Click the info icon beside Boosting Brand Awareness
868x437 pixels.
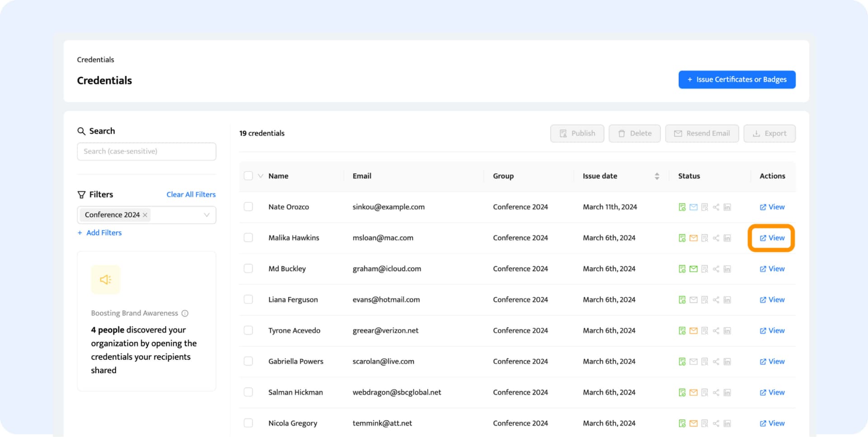click(185, 313)
